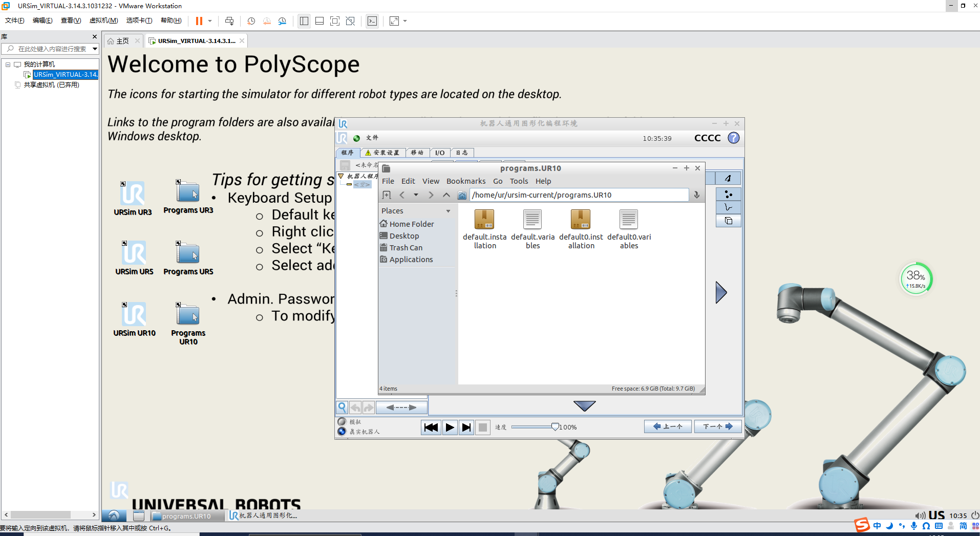Revert to snapshot using the orange clock-arrow icon
The image size is (980, 536).
click(267, 21)
